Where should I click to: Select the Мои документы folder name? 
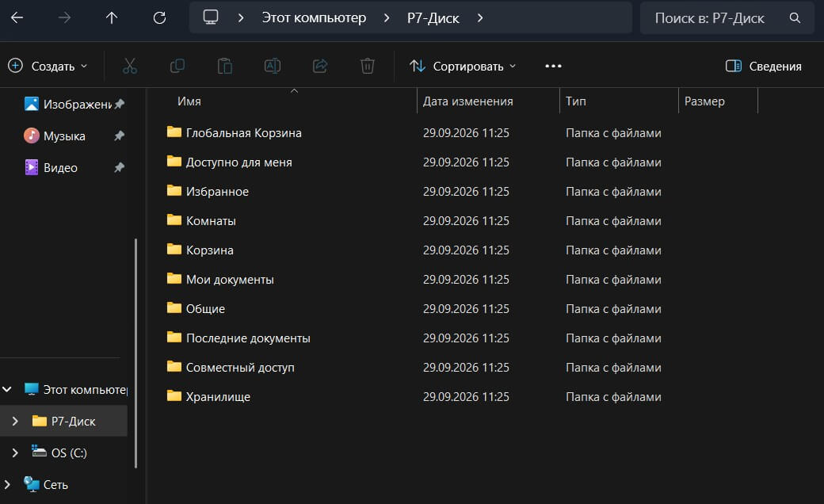(x=230, y=280)
